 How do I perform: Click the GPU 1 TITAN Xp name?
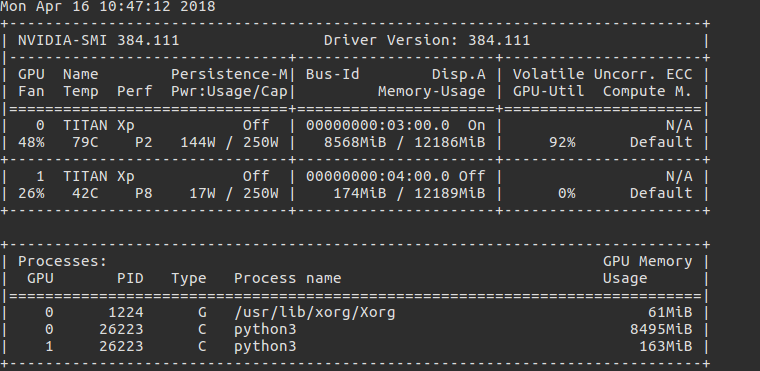(x=98, y=176)
